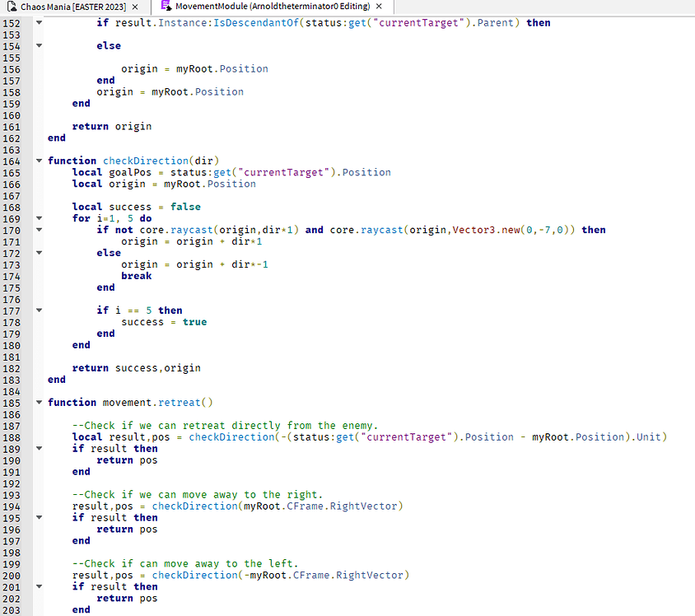
Task: Place cursor on the break keyword
Action: (136, 275)
